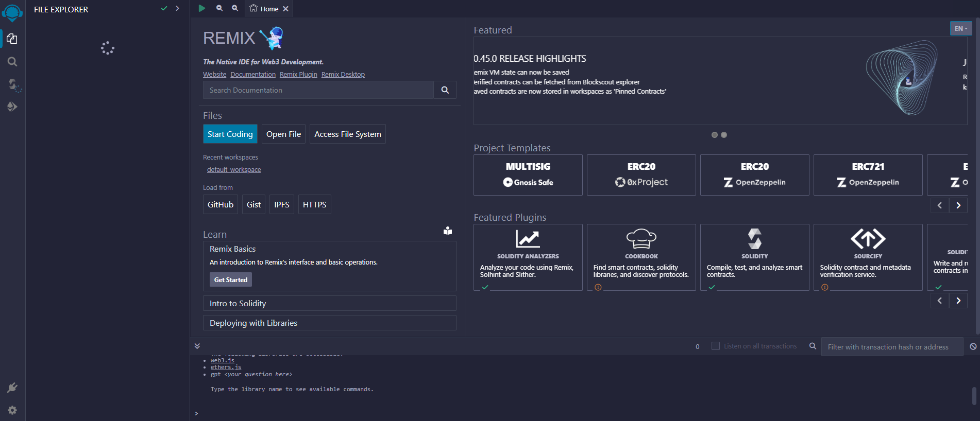This screenshot has height=421, width=980.
Task: Open the Website link
Action: 214,75
